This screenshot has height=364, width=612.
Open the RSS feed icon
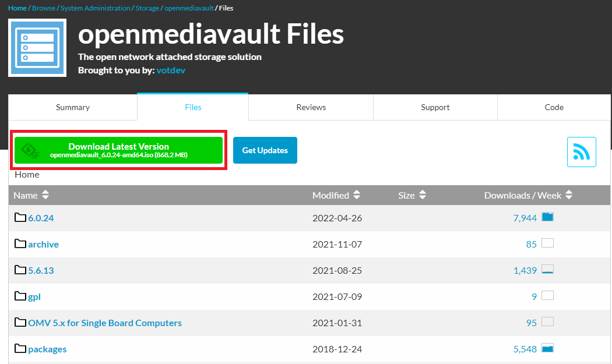click(x=581, y=152)
